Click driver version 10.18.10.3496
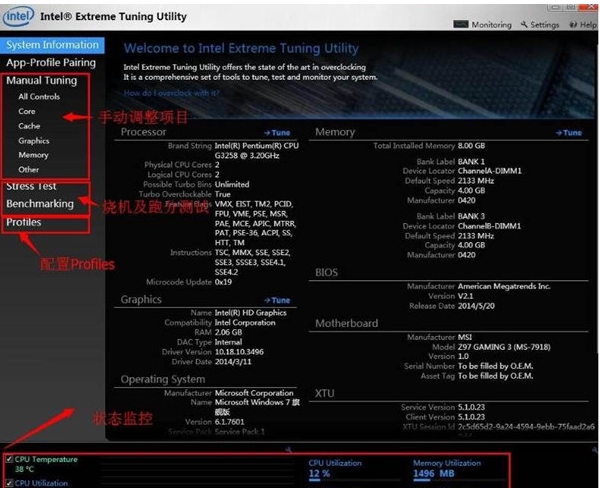 tap(239, 352)
